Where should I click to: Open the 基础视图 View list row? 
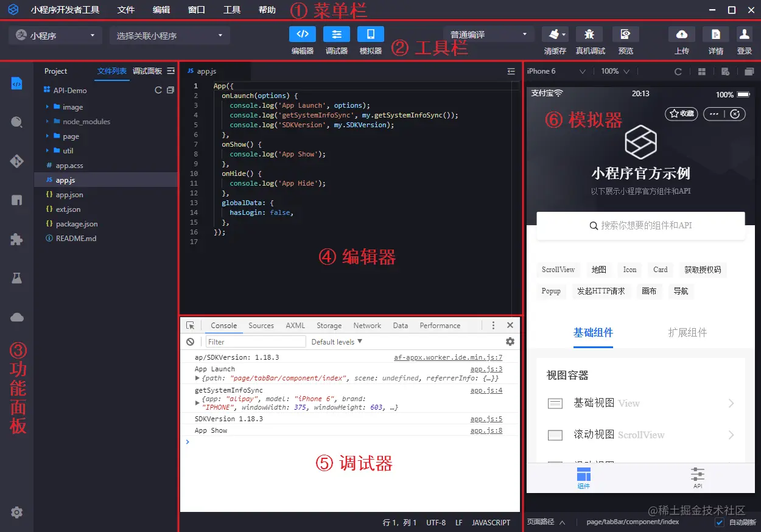click(640, 403)
